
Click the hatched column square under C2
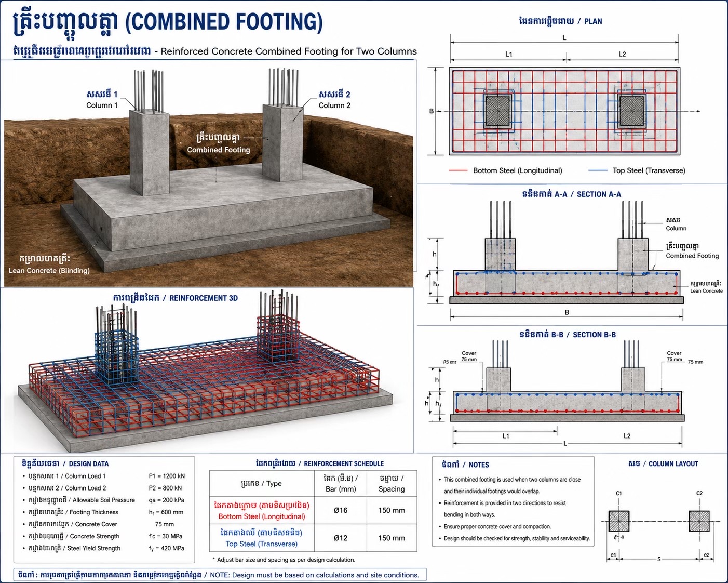[x=699, y=521]
